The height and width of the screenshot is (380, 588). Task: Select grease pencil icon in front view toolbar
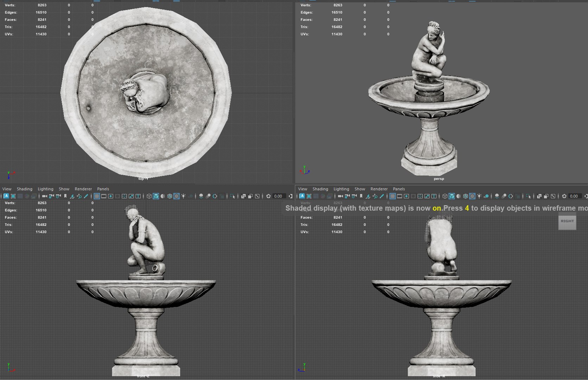pos(86,196)
